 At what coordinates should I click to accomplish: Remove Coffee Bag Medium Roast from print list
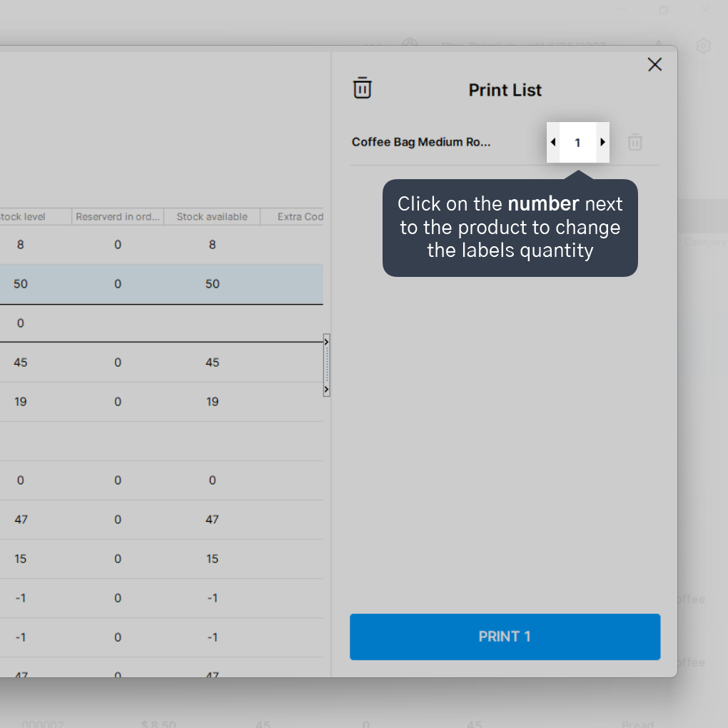[x=635, y=142]
